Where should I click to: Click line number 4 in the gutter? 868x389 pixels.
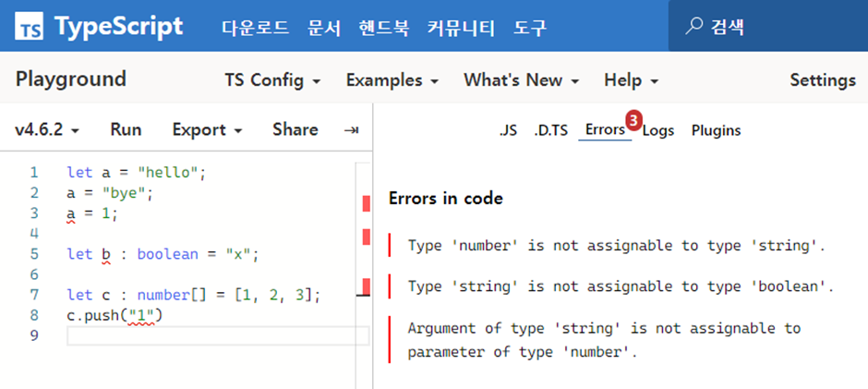34,234
